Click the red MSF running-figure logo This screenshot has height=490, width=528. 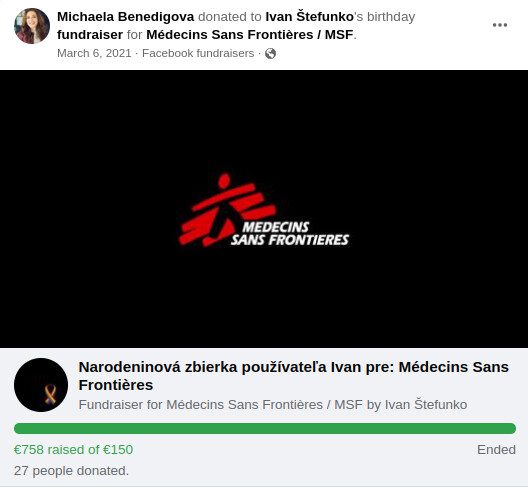(226, 210)
